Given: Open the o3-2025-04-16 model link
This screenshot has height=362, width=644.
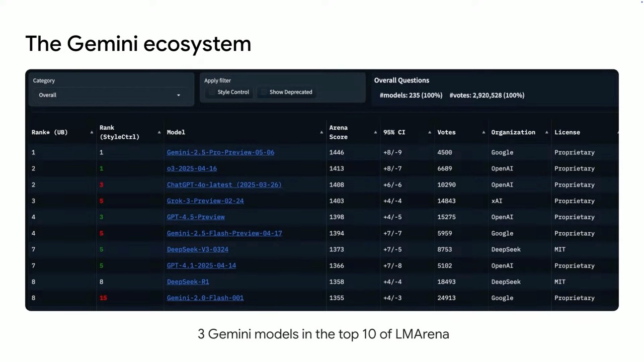Looking at the screenshot, I should (192, 168).
